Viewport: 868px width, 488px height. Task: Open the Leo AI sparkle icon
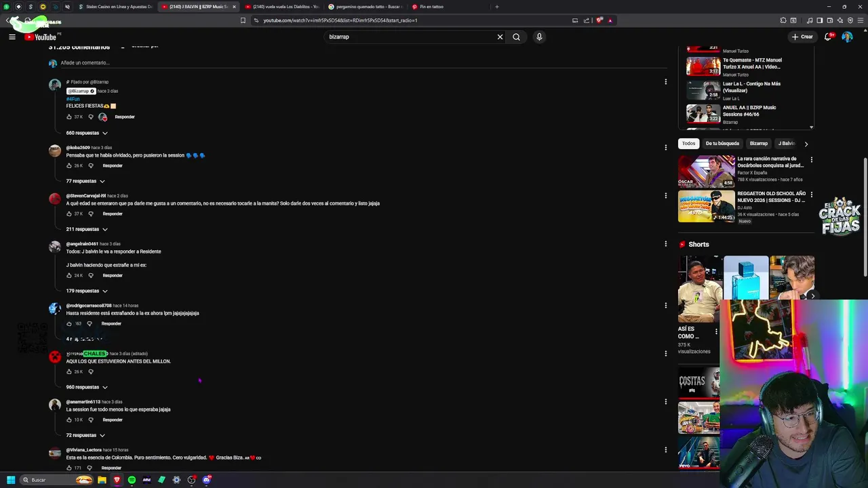click(x=840, y=20)
